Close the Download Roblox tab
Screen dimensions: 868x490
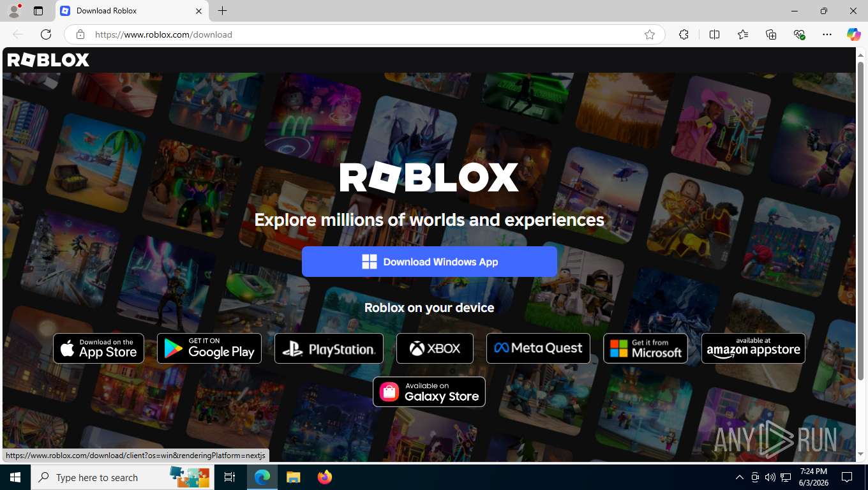click(x=198, y=11)
